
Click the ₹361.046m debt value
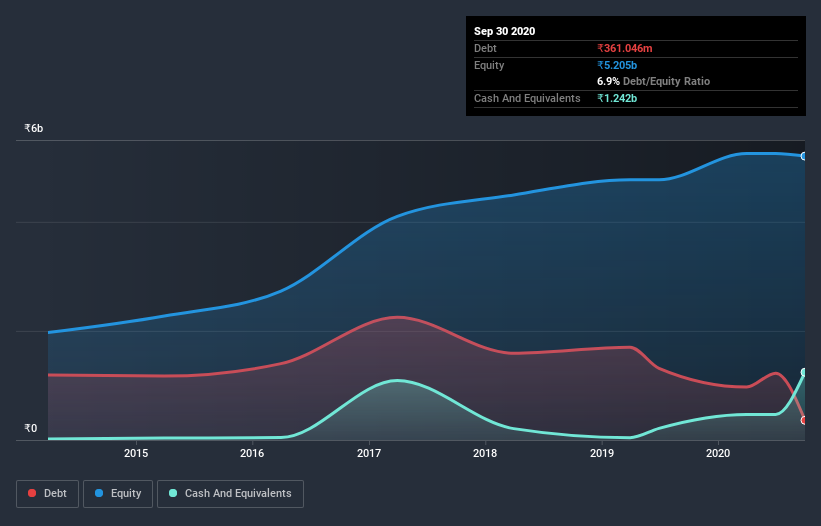coord(625,48)
